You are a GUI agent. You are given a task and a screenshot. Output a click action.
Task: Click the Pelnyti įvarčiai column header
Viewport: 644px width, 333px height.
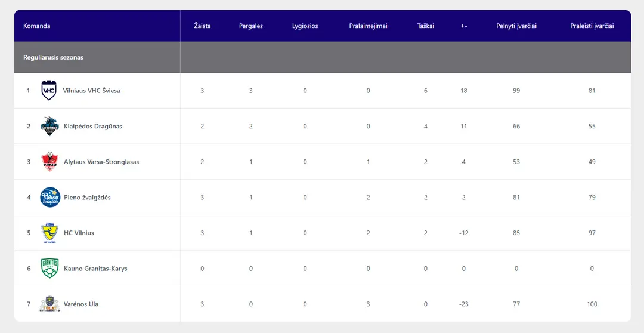click(x=516, y=26)
